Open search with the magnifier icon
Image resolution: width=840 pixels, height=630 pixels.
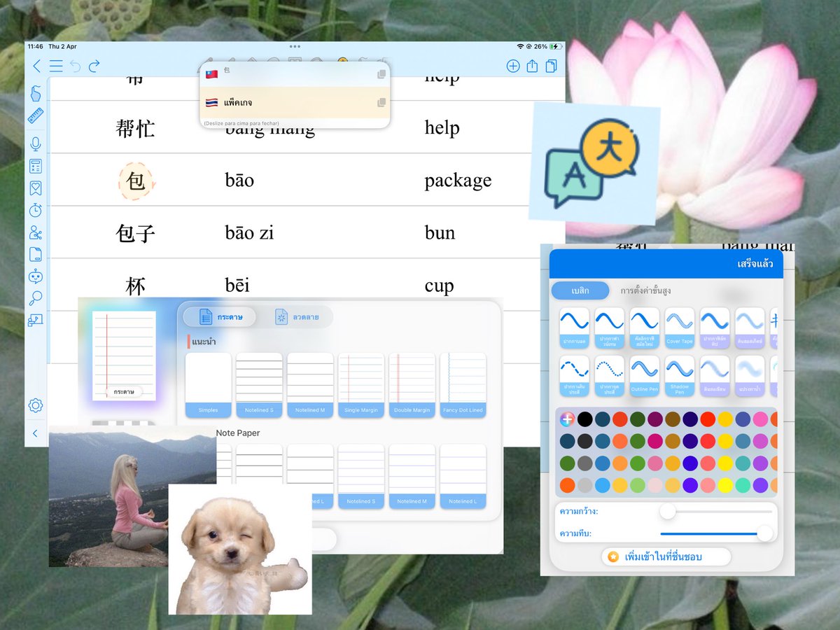[36, 298]
